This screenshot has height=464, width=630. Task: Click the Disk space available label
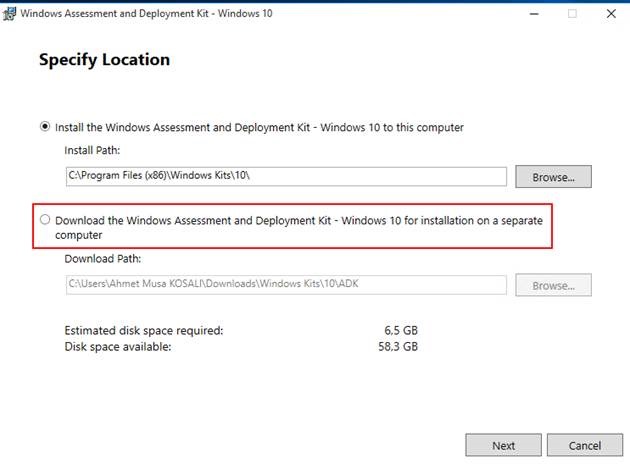pos(118,347)
